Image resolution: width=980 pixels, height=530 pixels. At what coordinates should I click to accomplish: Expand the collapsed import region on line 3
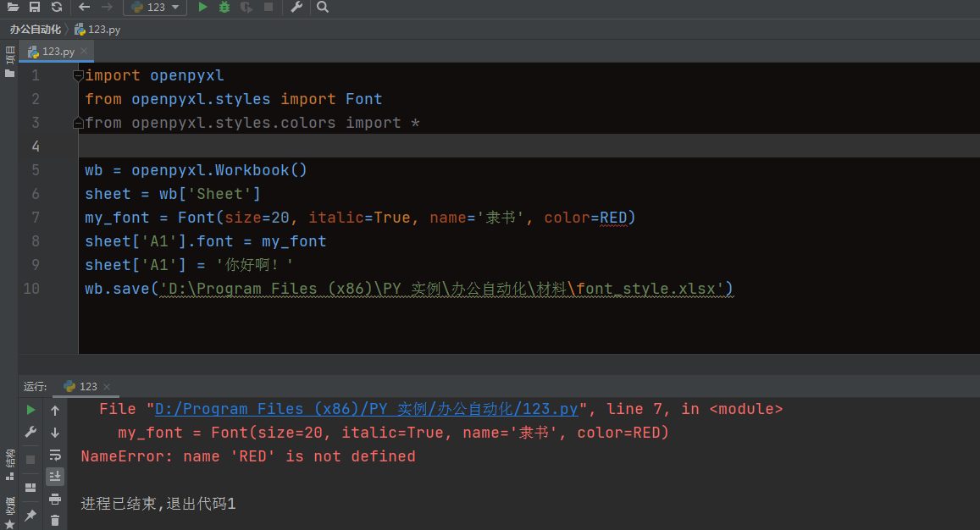pos(76,123)
